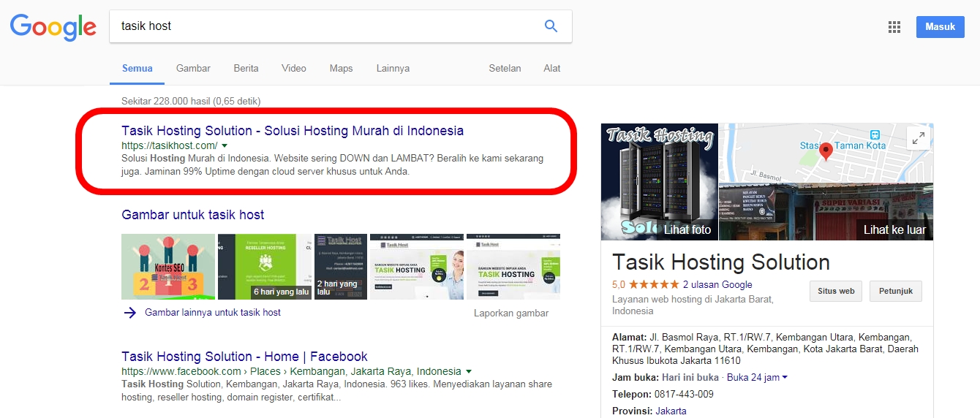Image resolution: width=980 pixels, height=418 pixels.
Task: Click Gambar lainnya untuk tasik host link
Action: click(213, 312)
